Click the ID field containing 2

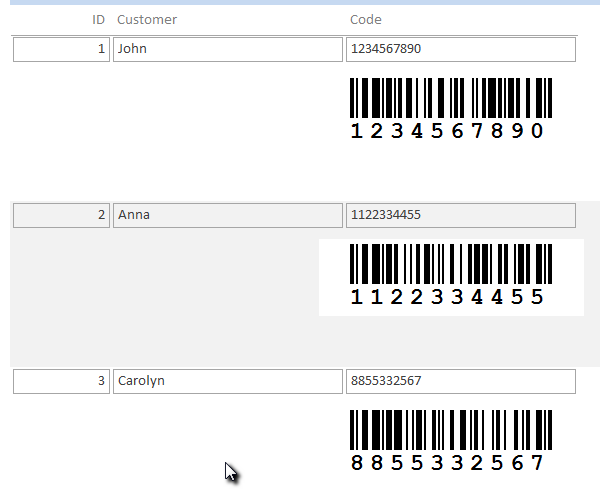(61, 215)
